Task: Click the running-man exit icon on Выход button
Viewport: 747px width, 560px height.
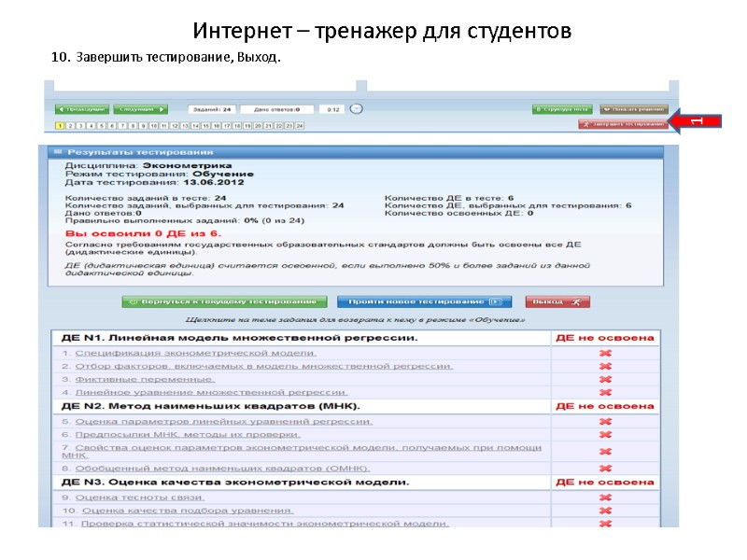Action: pyautogui.click(x=576, y=301)
